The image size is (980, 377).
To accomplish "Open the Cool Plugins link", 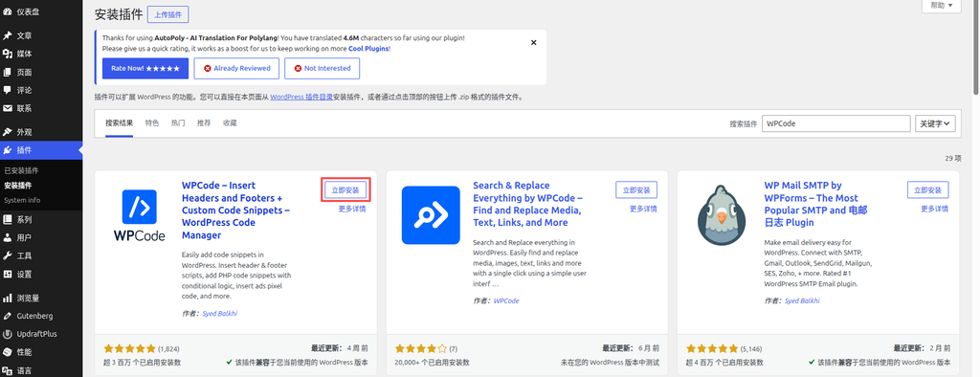I will pyautogui.click(x=368, y=48).
